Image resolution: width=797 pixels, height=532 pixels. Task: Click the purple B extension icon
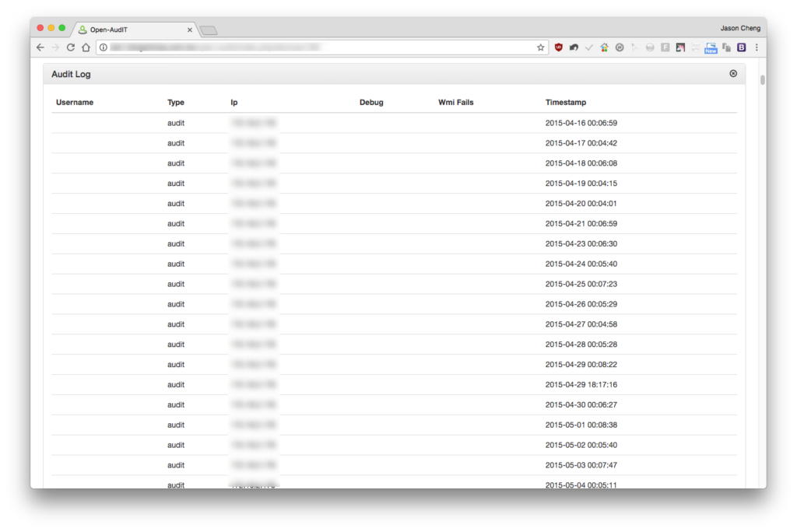tap(742, 47)
